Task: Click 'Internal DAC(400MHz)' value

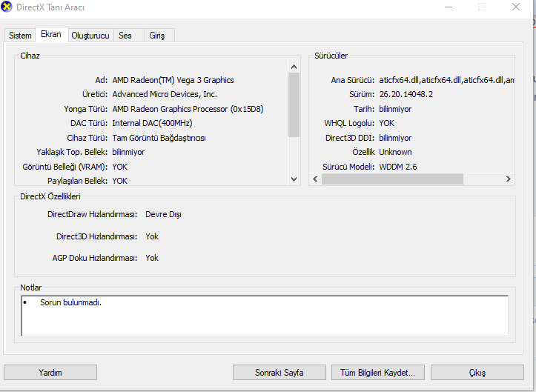Action: point(152,123)
